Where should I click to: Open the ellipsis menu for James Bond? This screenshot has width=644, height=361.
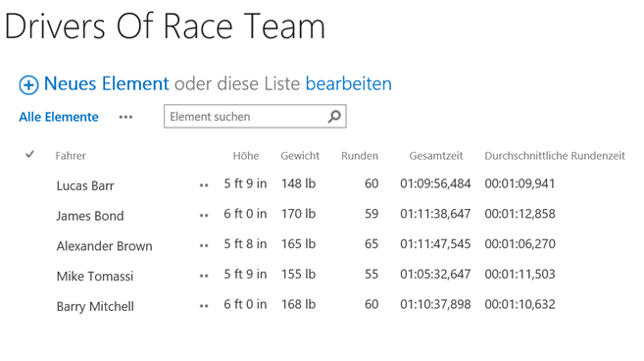point(204,216)
